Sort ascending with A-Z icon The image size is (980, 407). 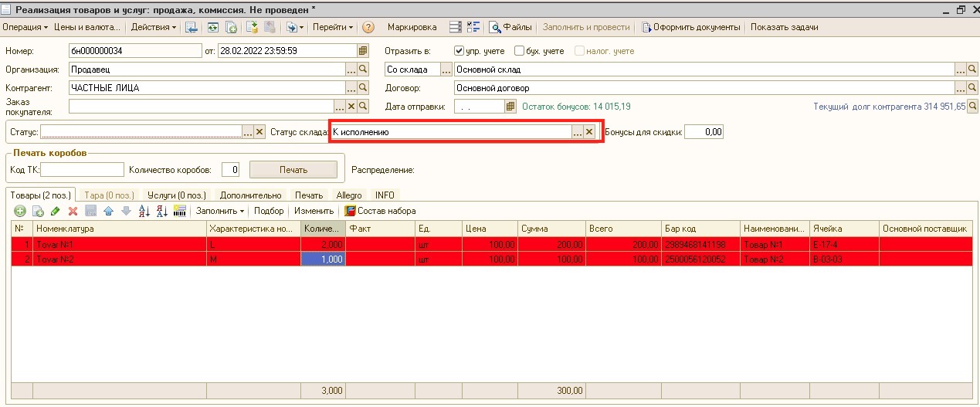(144, 211)
